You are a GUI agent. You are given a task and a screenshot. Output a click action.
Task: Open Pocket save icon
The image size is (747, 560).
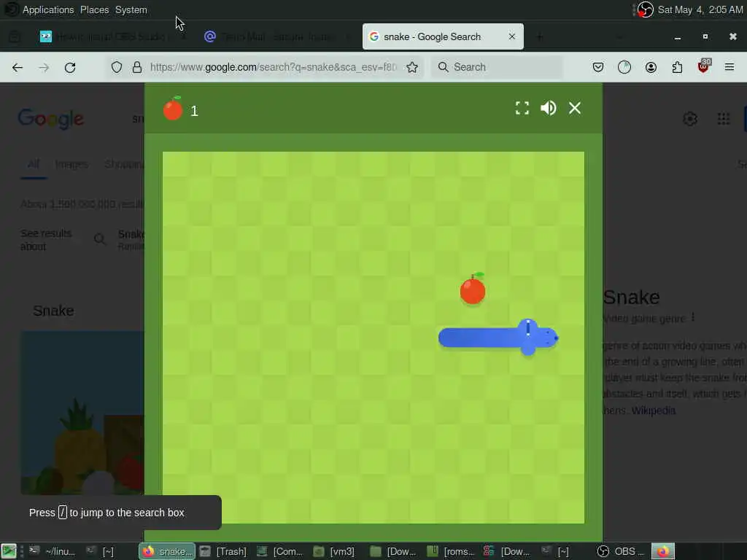coord(598,67)
